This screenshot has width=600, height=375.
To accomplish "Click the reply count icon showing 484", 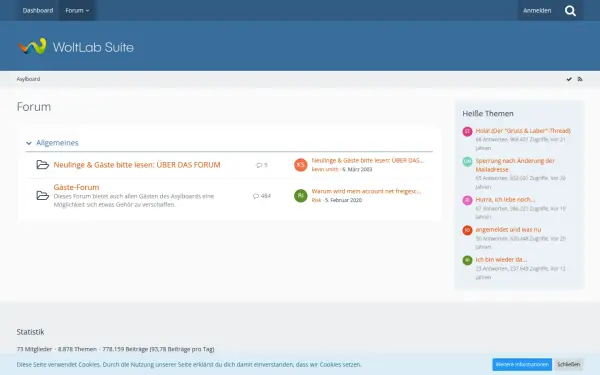I will pos(256,196).
